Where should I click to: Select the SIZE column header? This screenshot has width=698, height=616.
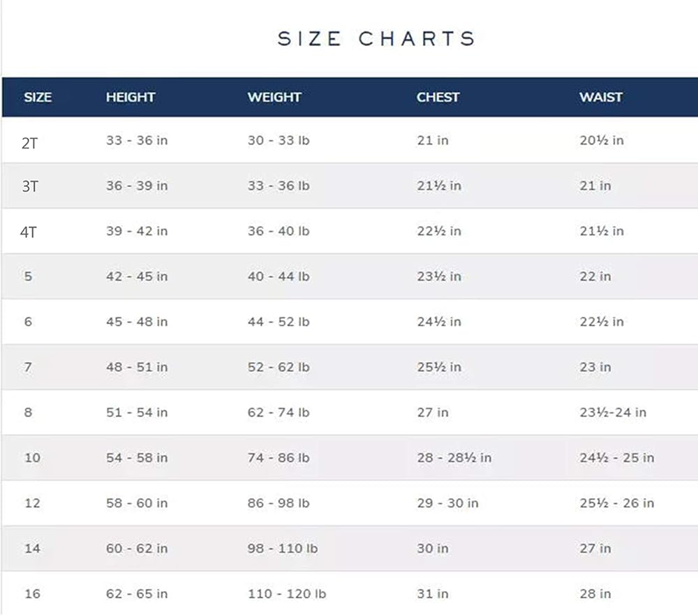(x=38, y=98)
